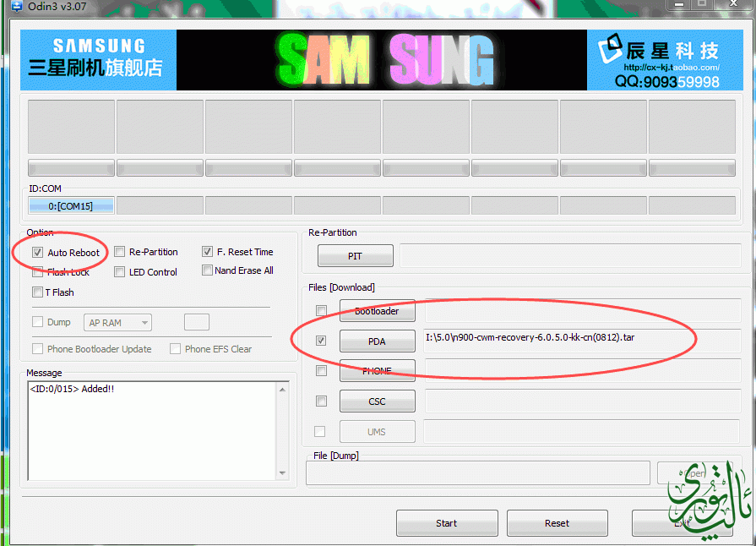Click the Bootloader file path field
Viewport: 756px width, 546px height.
(582, 311)
